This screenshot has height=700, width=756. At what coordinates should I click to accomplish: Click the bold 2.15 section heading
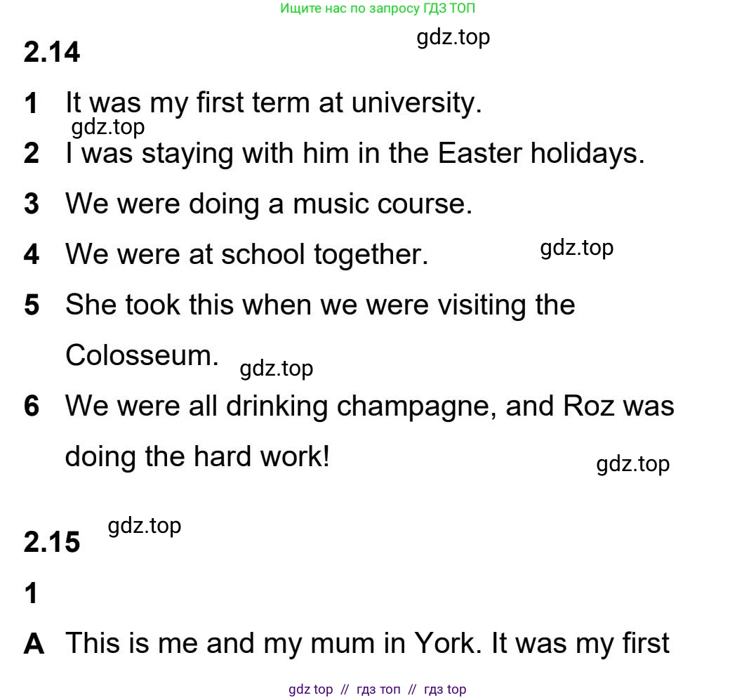pos(52,542)
